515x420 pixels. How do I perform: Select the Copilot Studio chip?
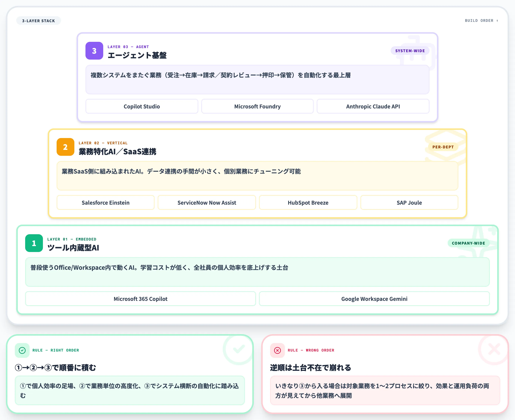pyautogui.click(x=142, y=106)
